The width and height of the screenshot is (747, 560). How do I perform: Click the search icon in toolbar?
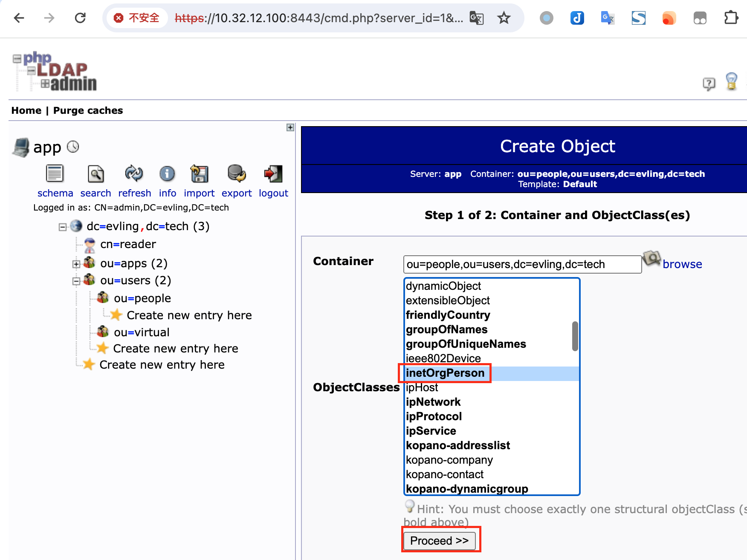96,174
